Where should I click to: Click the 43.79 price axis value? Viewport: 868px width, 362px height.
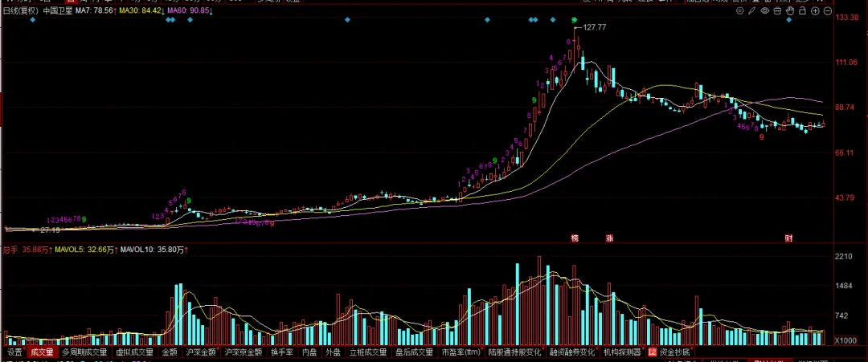point(845,198)
